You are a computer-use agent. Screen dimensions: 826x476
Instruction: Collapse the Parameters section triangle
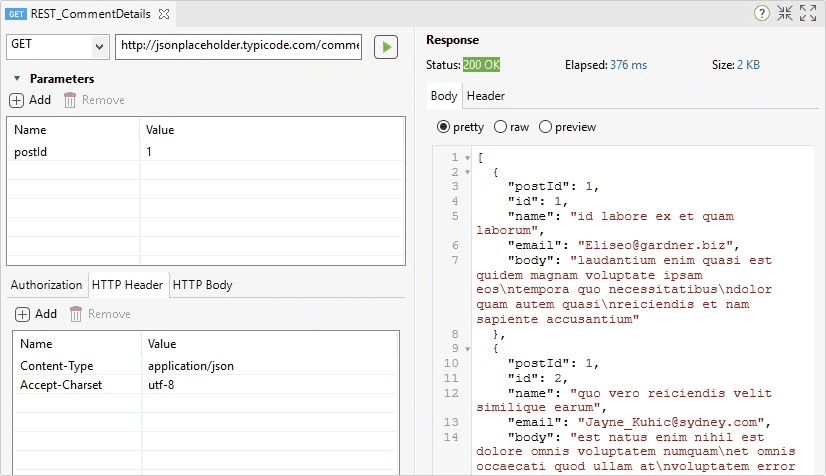(17, 78)
